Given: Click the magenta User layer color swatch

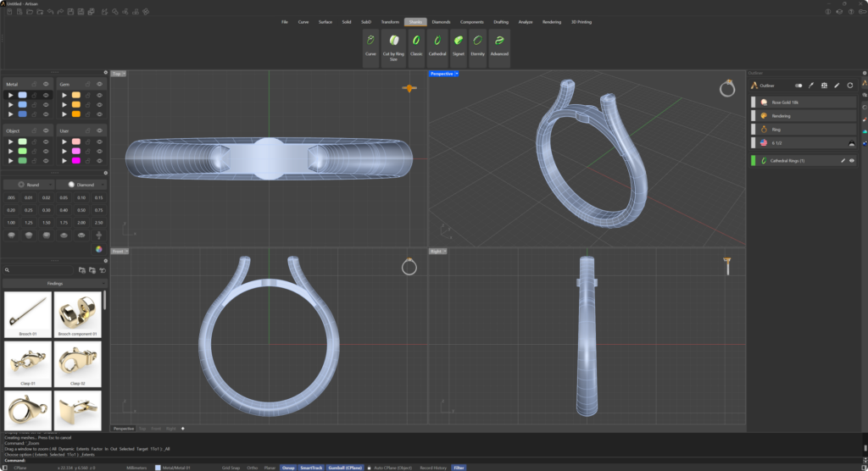Looking at the screenshot, I should point(75,160).
